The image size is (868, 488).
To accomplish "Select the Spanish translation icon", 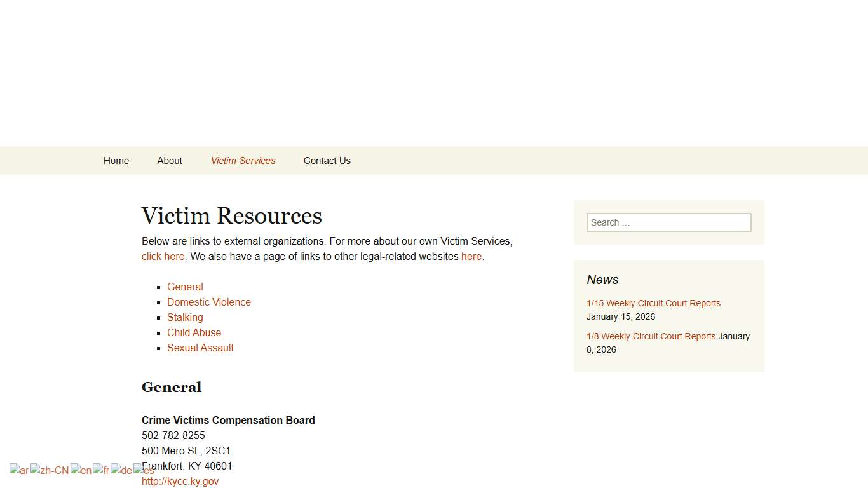I will click(142, 470).
